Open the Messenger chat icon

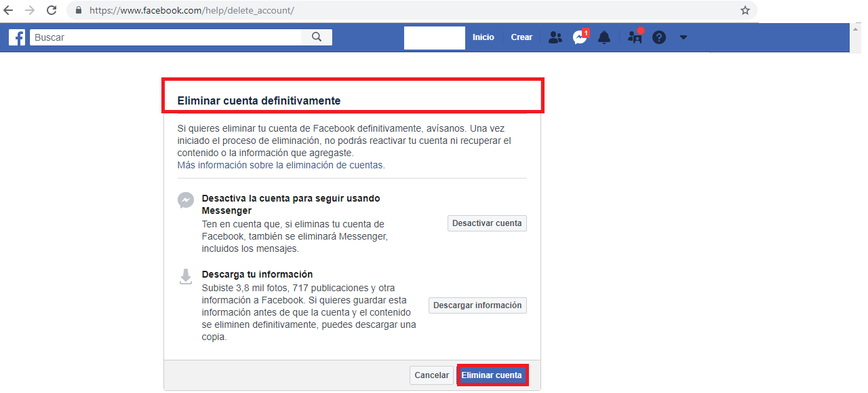click(x=580, y=37)
